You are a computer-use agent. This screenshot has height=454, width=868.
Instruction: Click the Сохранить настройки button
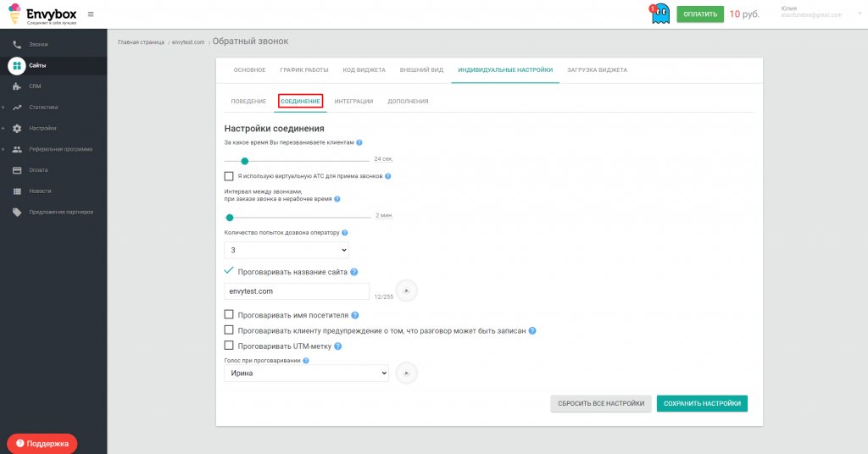click(702, 404)
